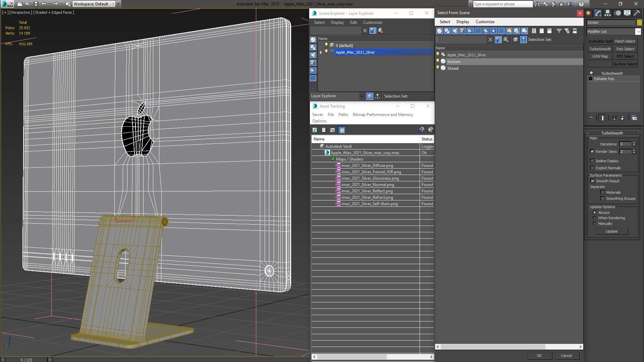Viewport: 644px width, 362px height.
Task: Switch Select From Scene to hierarchy sort mode
Action: [524, 40]
